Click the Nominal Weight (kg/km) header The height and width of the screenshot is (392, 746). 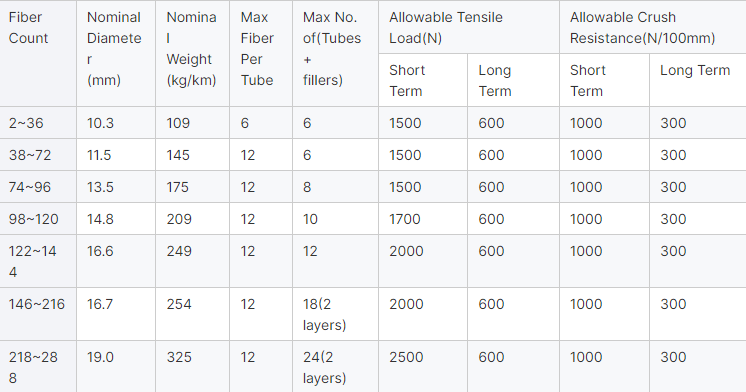tap(192, 53)
